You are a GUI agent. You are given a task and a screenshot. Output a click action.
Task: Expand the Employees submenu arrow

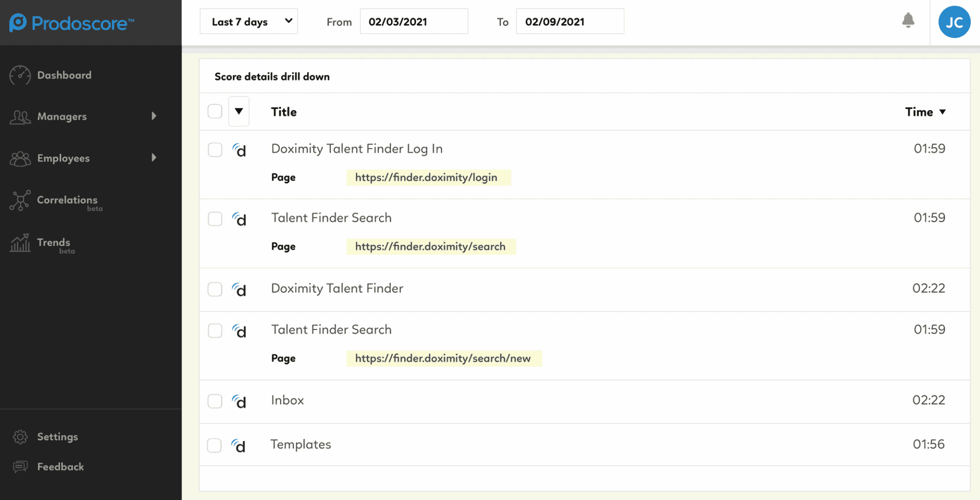pyautogui.click(x=154, y=157)
